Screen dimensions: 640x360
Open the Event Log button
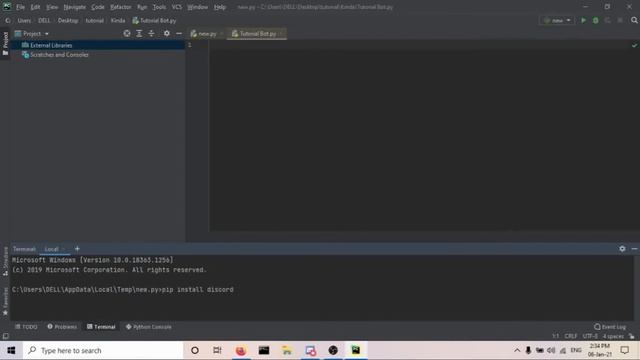tap(610, 327)
